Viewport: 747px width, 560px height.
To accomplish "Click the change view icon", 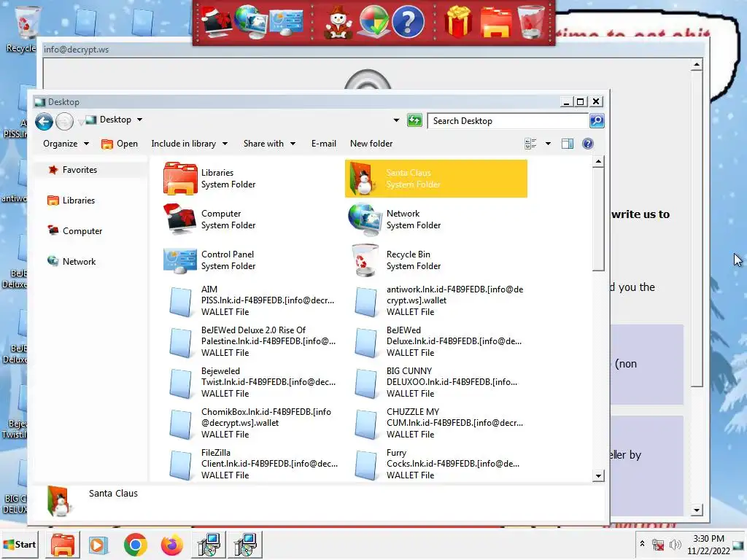I will click(x=530, y=144).
